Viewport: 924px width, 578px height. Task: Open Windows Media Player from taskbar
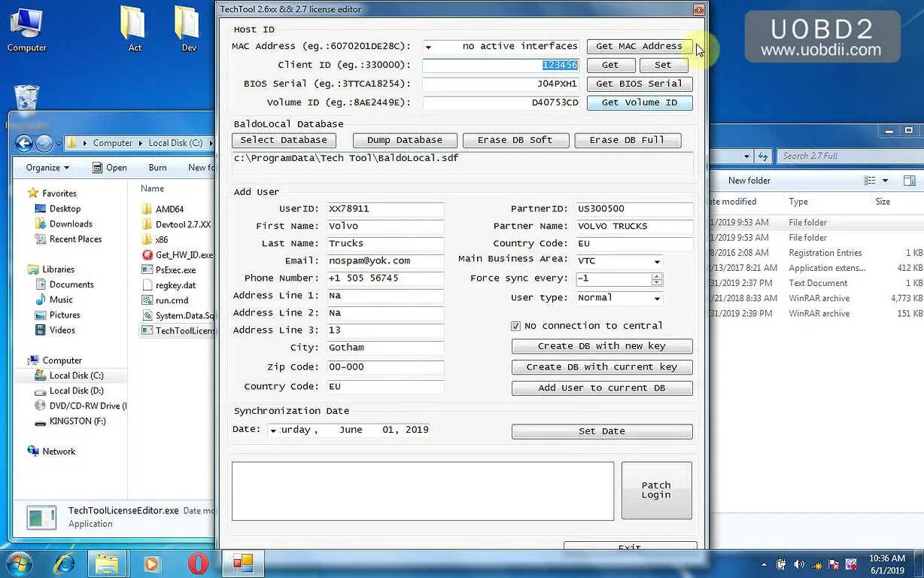[151, 563]
